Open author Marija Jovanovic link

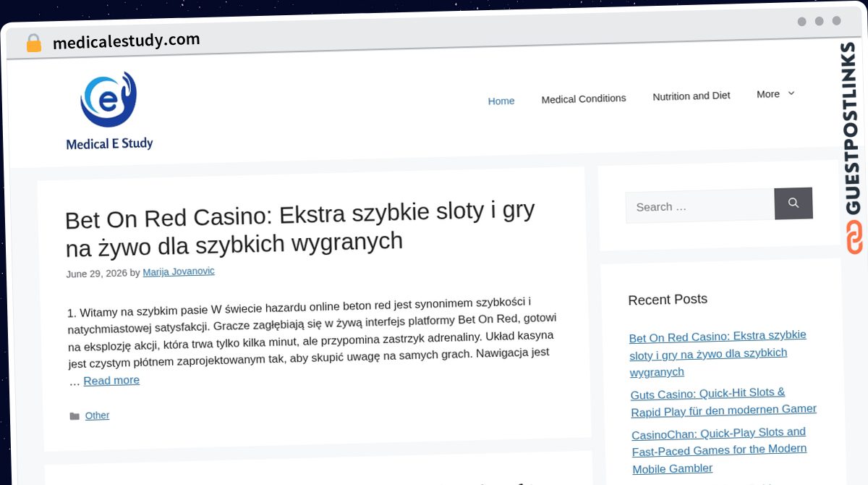179,271
